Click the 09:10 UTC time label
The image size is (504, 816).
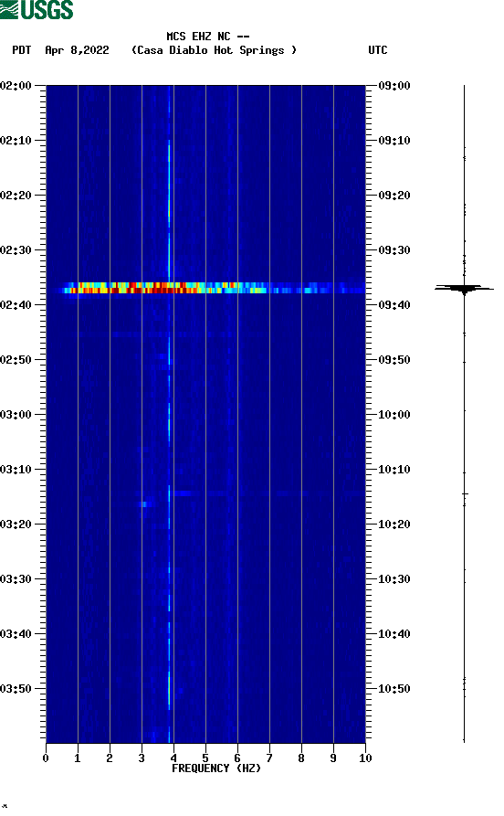tap(394, 141)
